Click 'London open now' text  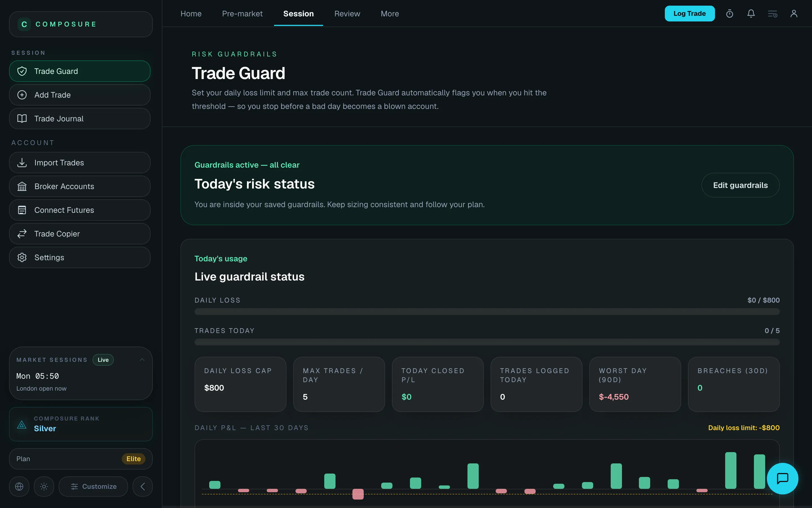point(41,388)
